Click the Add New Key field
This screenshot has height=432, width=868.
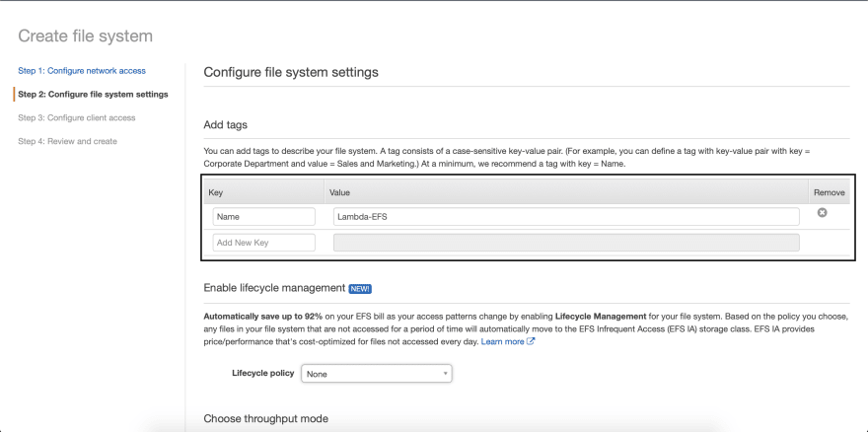(264, 243)
